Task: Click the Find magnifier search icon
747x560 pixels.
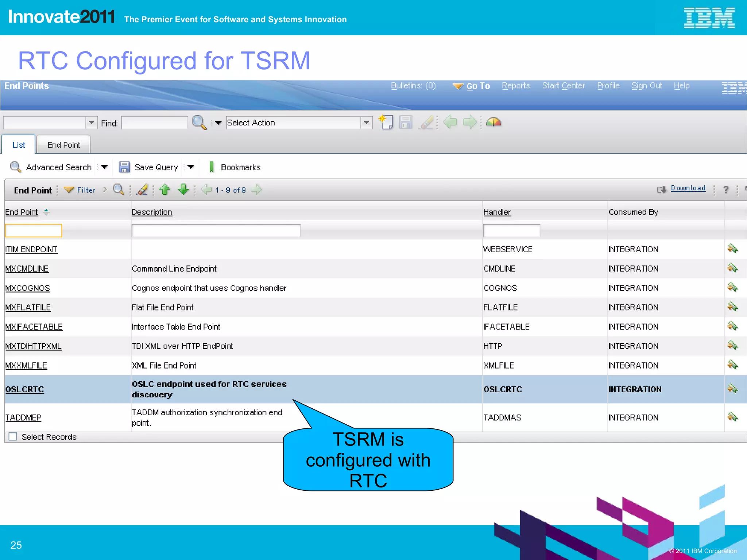Action: [x=199, y=122]
